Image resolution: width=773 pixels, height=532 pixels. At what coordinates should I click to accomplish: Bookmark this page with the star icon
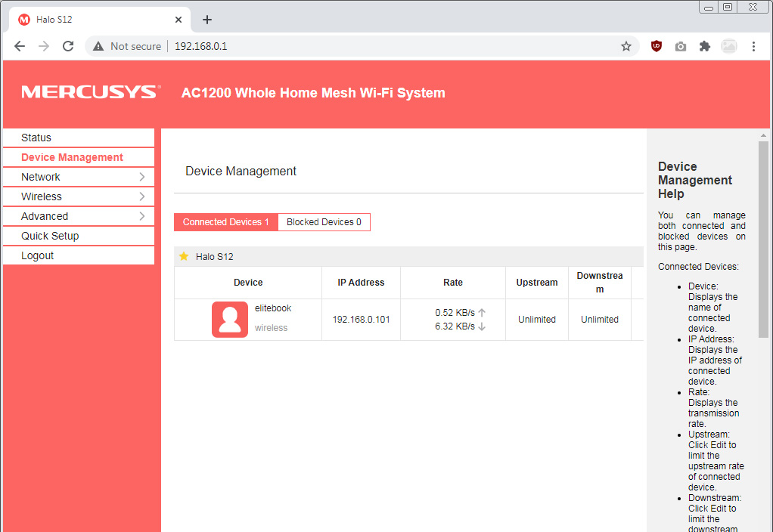click(626, 46)
